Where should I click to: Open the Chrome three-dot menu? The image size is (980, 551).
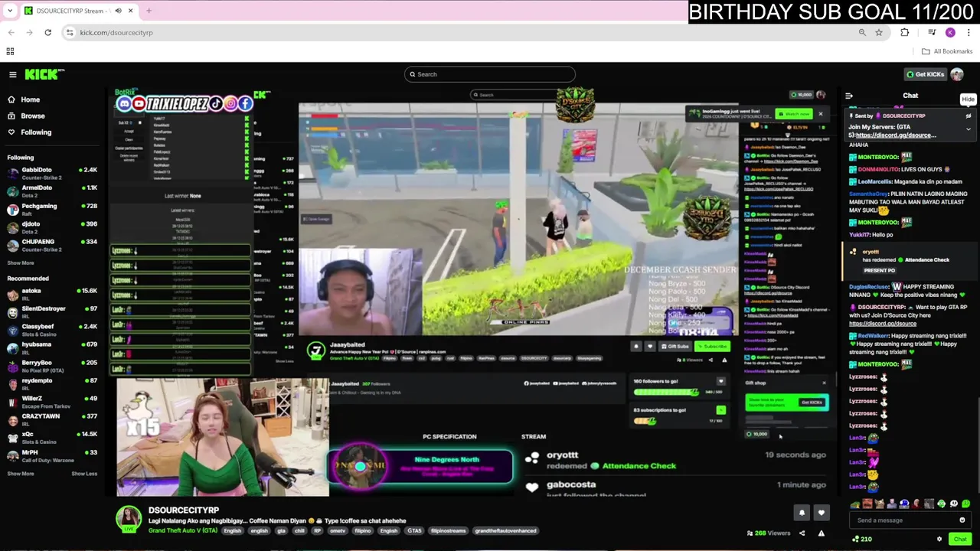coord(969,32)
